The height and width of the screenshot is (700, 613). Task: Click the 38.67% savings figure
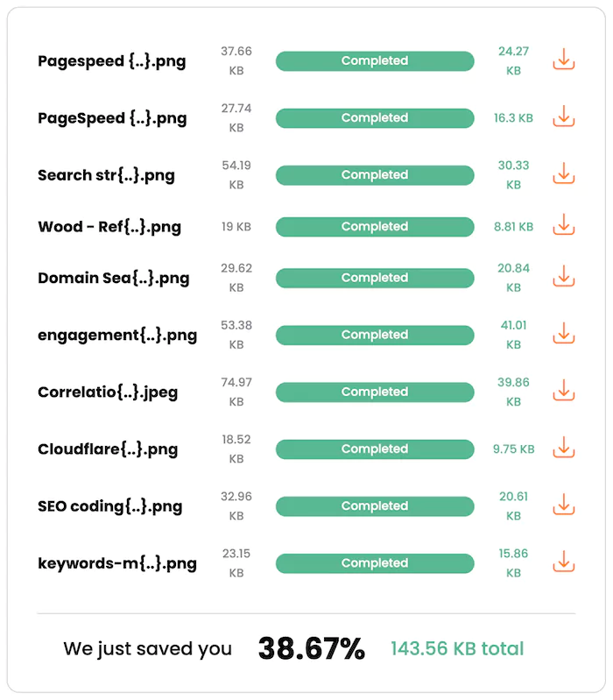point(311,649)
